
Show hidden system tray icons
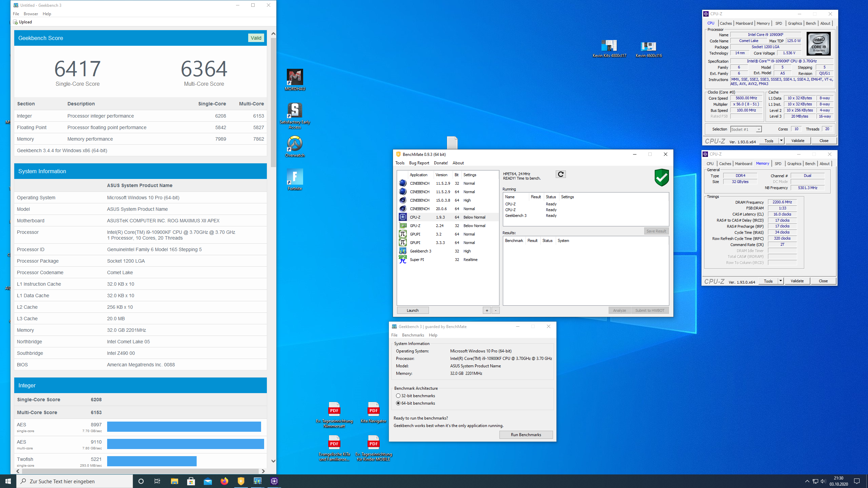[807, 481]
